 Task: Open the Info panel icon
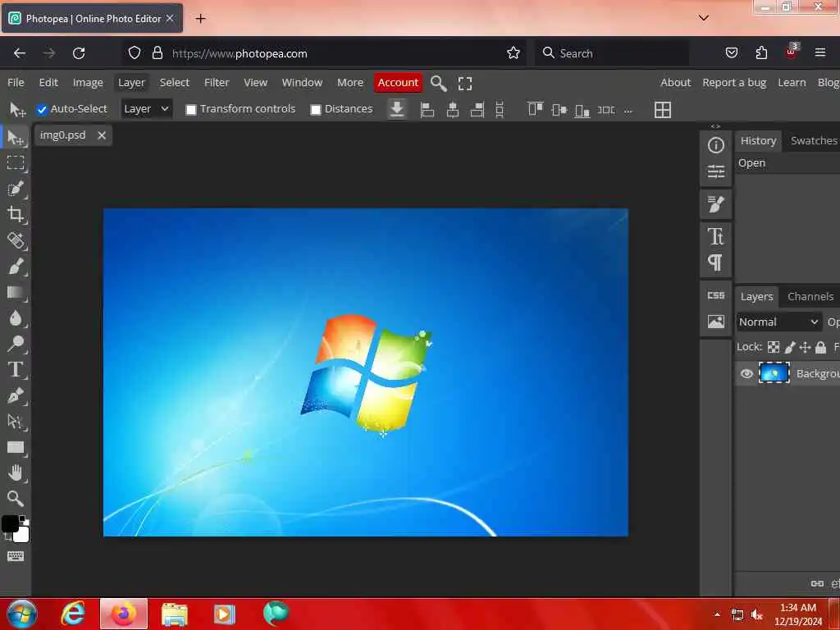pyautogui.click(x=715, y=145)
